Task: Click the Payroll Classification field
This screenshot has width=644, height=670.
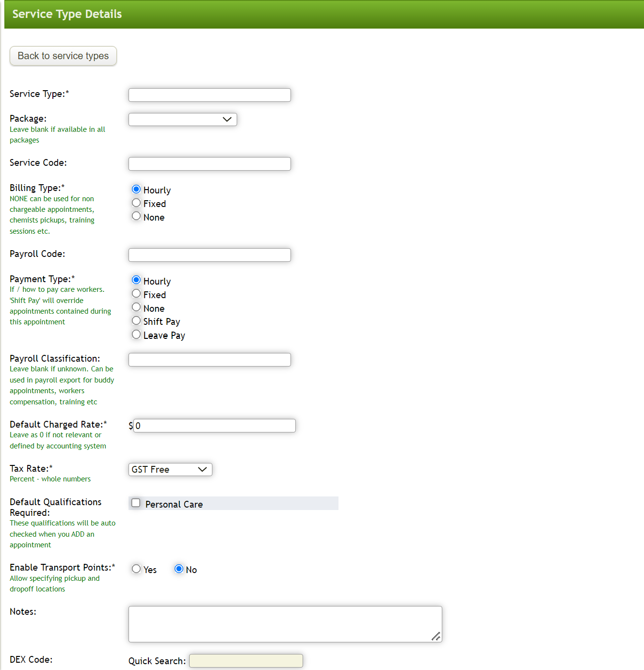Action: click(x=209, y=359)
